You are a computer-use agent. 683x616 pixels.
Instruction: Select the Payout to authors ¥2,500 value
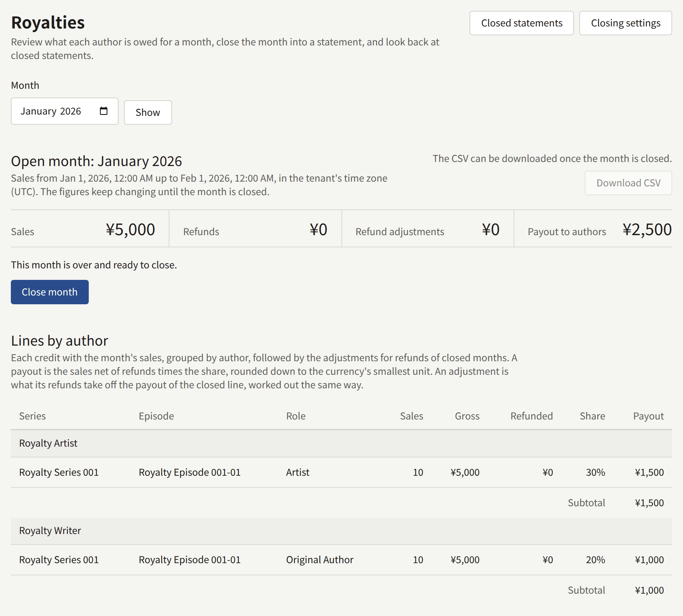tap(647, 229)
